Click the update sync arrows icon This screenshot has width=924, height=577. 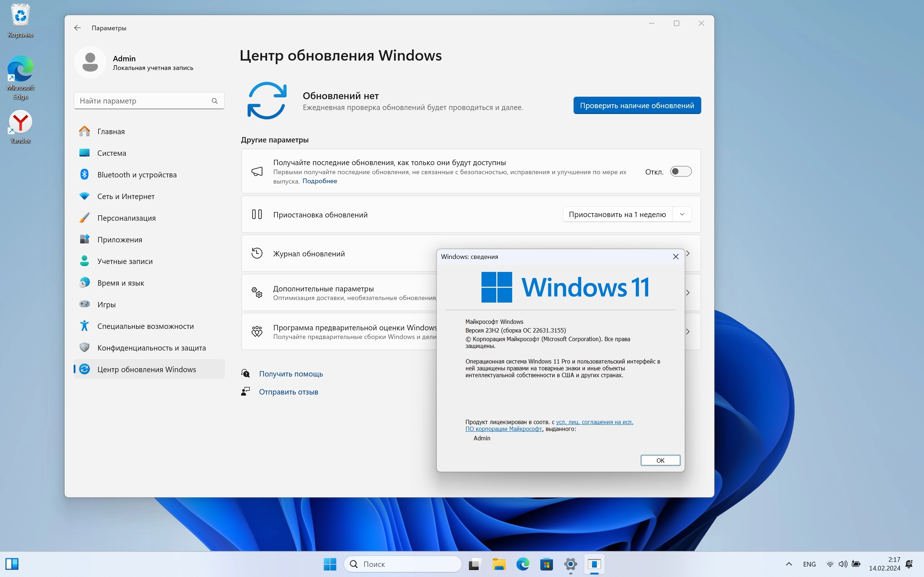[x=267, y=101]
